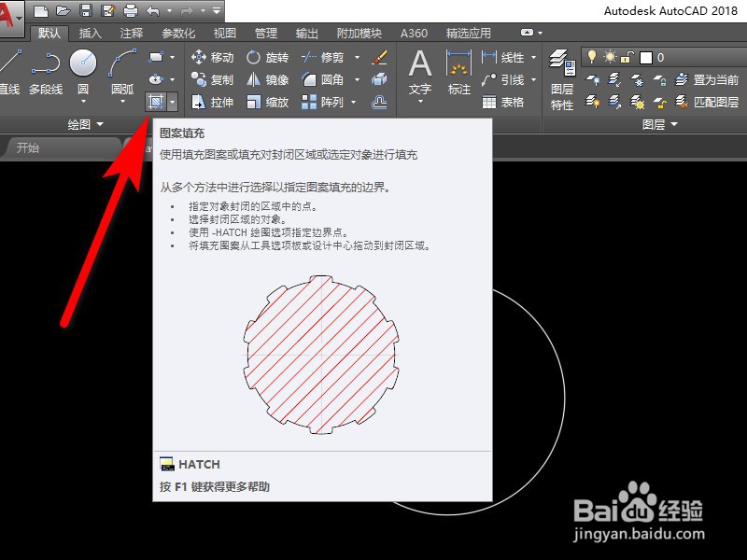Switch to the 管理 ribbon tab
Image resolution: width=747 pixels, height=560 pixels.
pyautogui.click(x=266, y=33)
